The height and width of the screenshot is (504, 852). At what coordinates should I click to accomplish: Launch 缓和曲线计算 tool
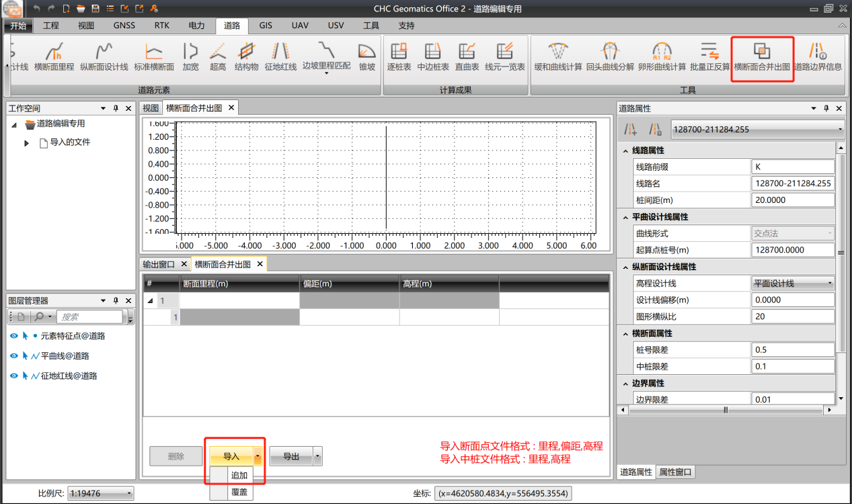click(x=558, y=56)
